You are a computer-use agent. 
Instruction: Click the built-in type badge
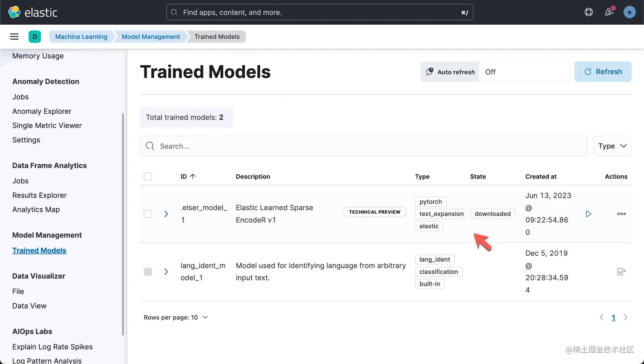point(430,284)
